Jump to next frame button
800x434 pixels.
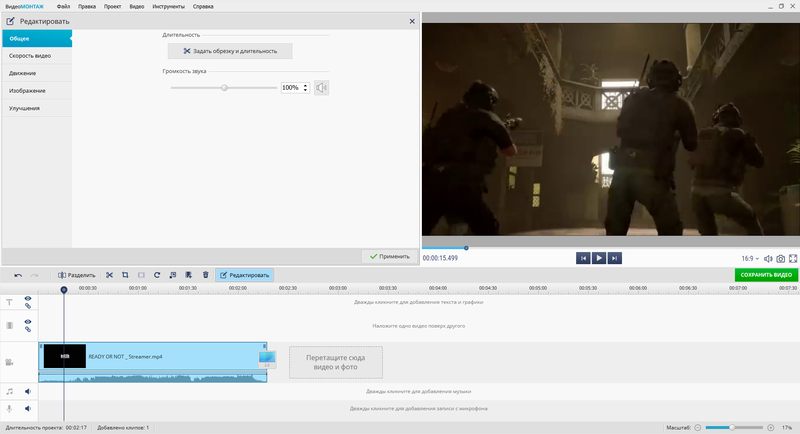(x=615, y=258)
